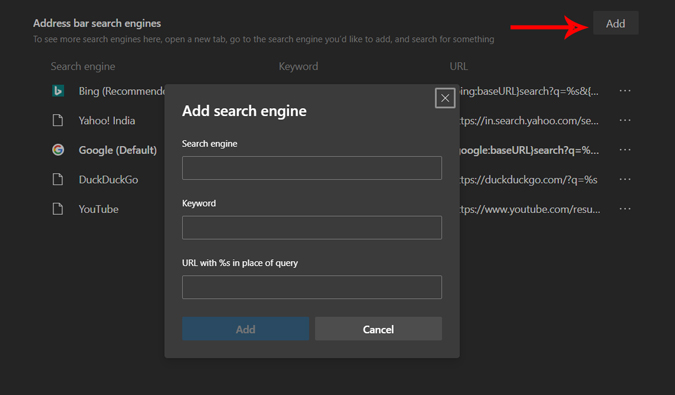Select the DuckDuckGo entry name
The image size is (675, 395).
click(108, 179)
